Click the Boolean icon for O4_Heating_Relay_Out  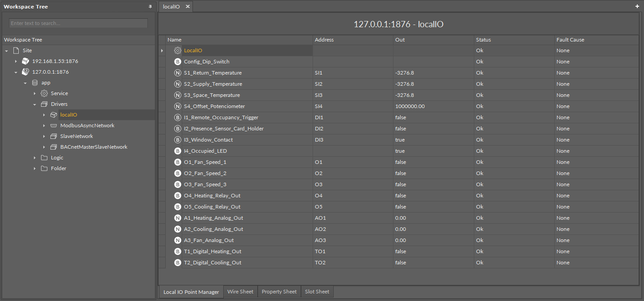click(x=177, y=196)
